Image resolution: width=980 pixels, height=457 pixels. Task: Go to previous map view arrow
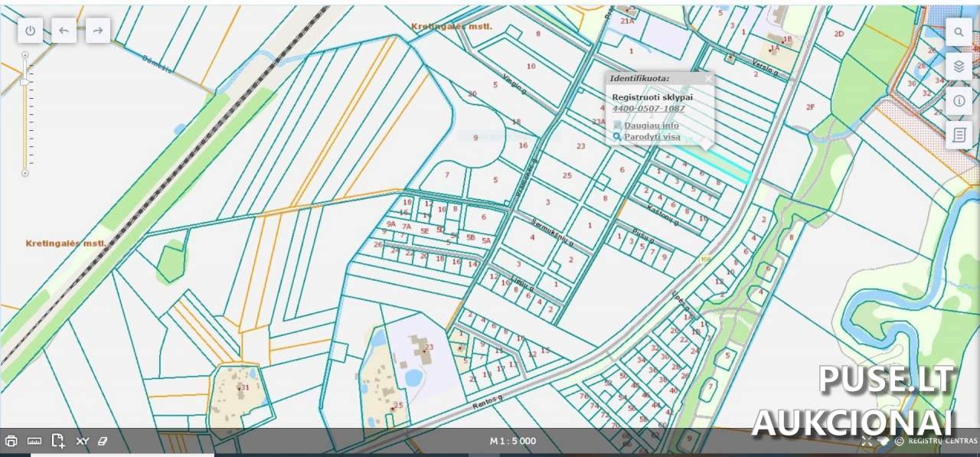[64, 31]
